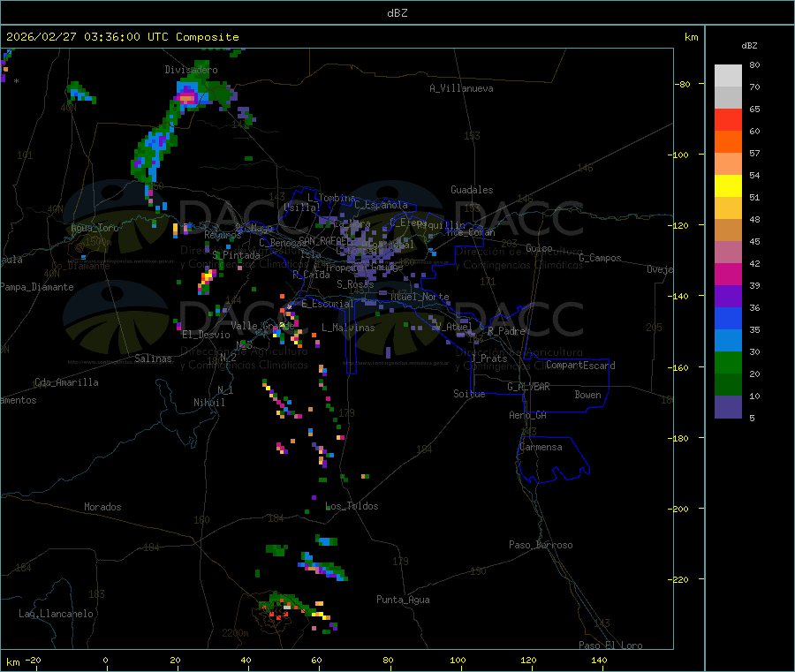Click the A_Villanueva location label

pos(461,88)
